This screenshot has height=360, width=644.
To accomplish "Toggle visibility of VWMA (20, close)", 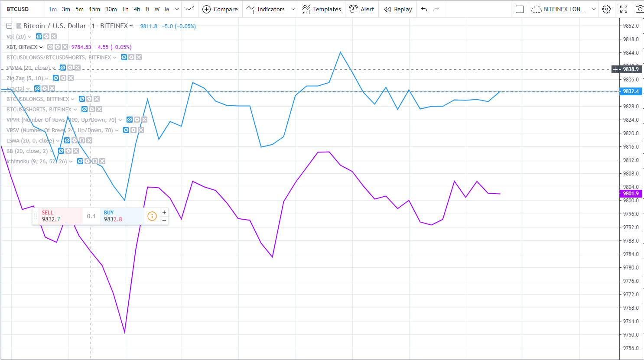I will coord(63,68).
